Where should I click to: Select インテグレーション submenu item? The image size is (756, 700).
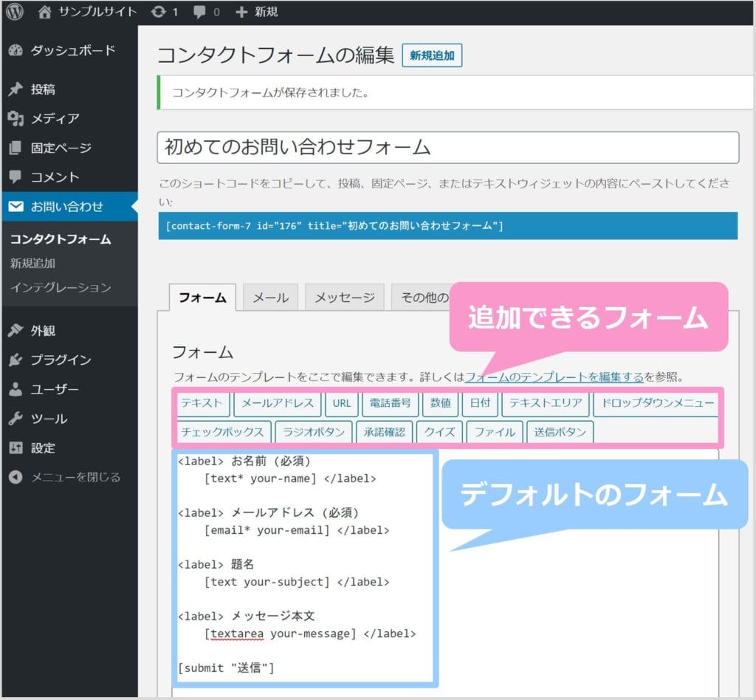[61, 288]
